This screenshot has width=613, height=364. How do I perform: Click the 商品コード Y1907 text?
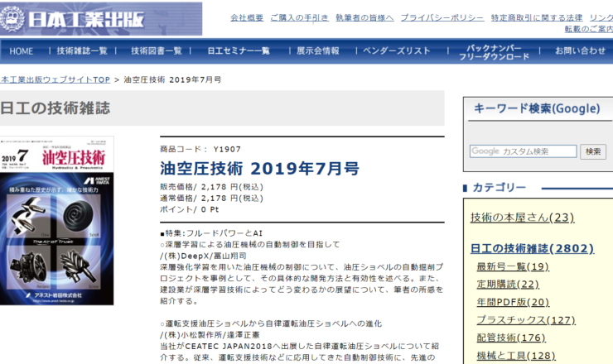click(x=200, y=149)
